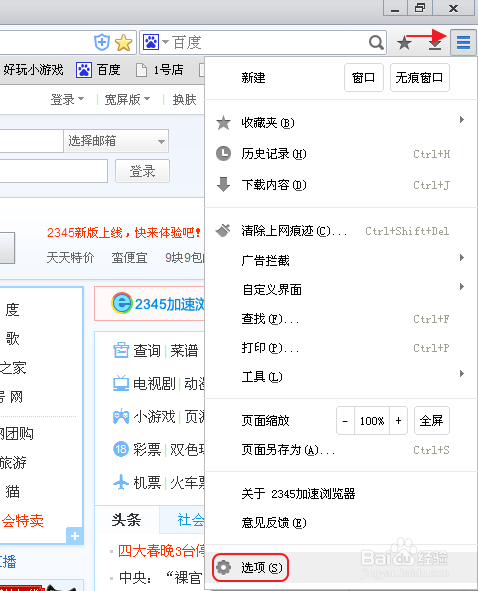This screenshot has width=478, height=591.
Task: Click the search magnifier icon
Action: (376, 43)
